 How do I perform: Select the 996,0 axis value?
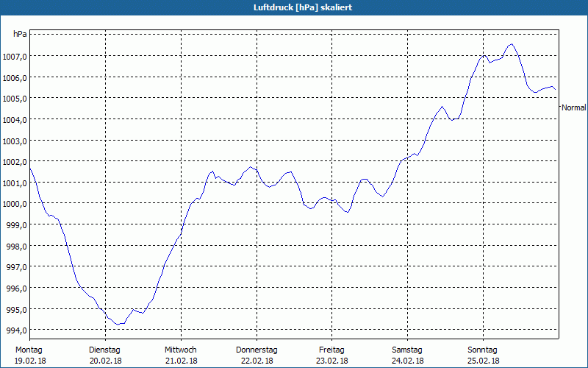[16, 289]
